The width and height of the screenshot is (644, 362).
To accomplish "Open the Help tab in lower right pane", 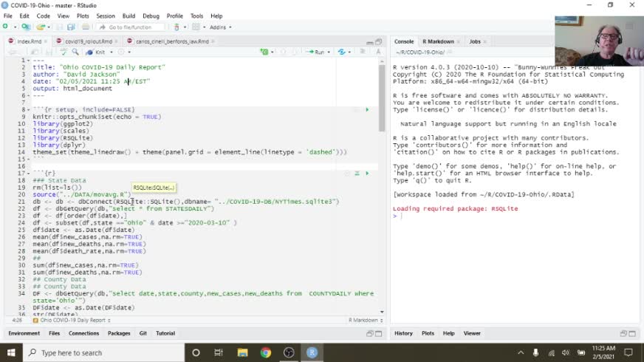I will click(x=448, y=333).
